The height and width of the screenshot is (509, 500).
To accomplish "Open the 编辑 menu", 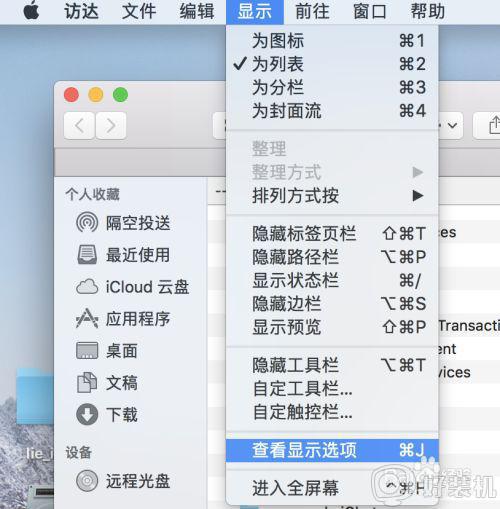I will click(x=197, y=11).
